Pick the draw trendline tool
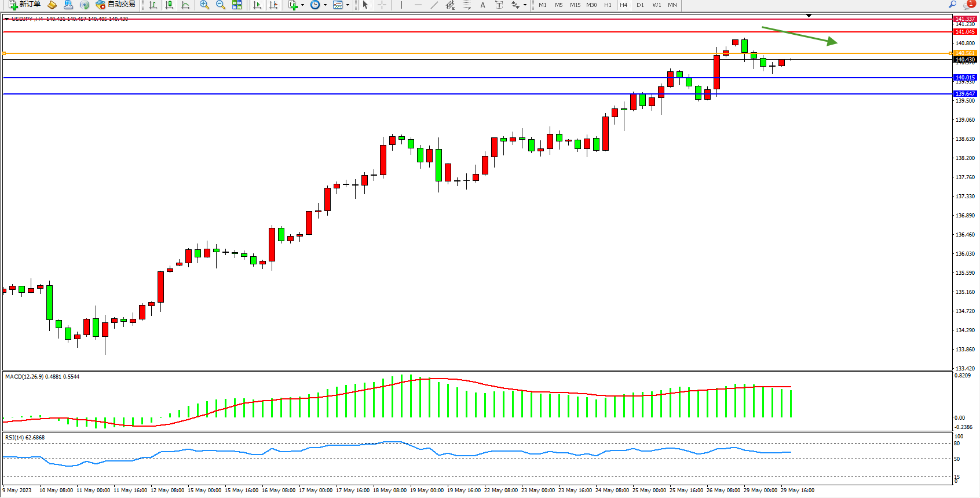The width and height of the screenshot is (980, 498). pos(434,5)
